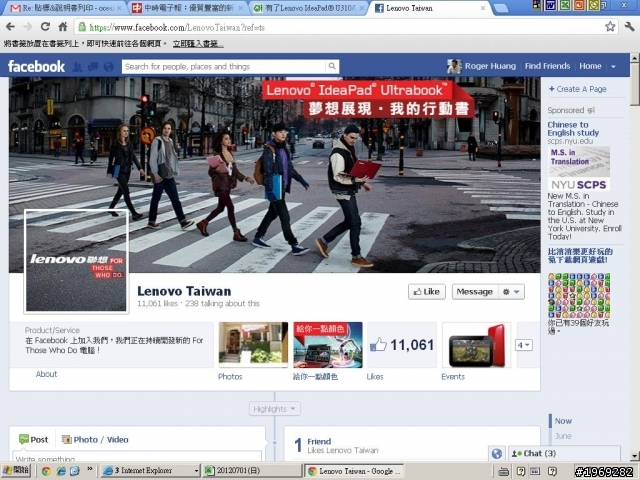Bookmark this page with the star icon
Screen dimensions: 640x480
tap(610, 27)
